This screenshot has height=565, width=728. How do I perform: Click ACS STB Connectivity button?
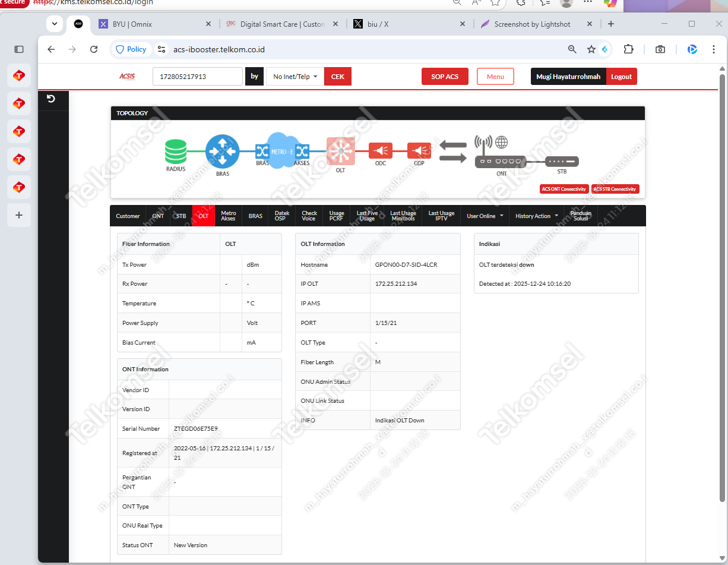tap(615, 189)
